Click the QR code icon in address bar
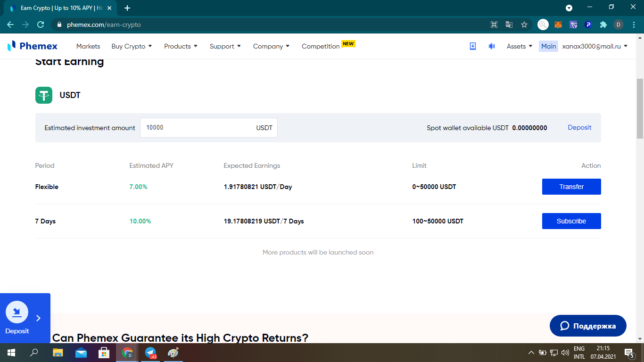 point(494,25)
